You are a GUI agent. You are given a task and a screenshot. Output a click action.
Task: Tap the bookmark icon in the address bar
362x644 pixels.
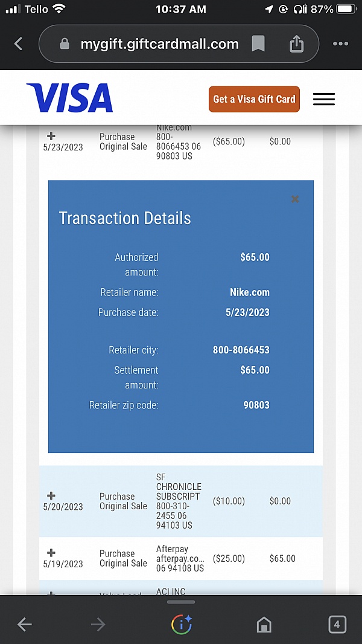point(258,43)
